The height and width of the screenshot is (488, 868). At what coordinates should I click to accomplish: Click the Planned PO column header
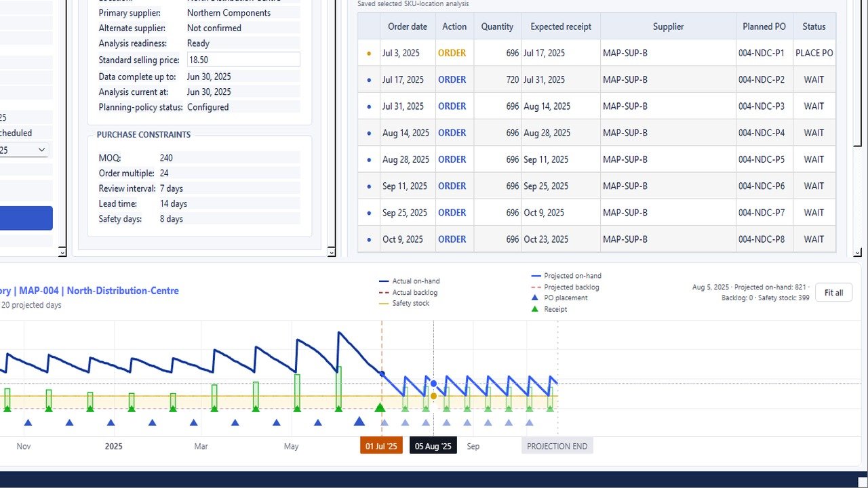click(x=764, y=26)
